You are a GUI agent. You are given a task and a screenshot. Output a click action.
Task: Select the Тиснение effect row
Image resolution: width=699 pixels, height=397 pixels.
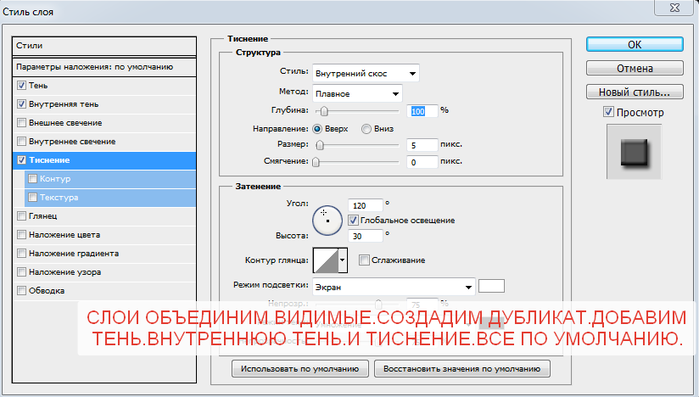pos(104,160)
